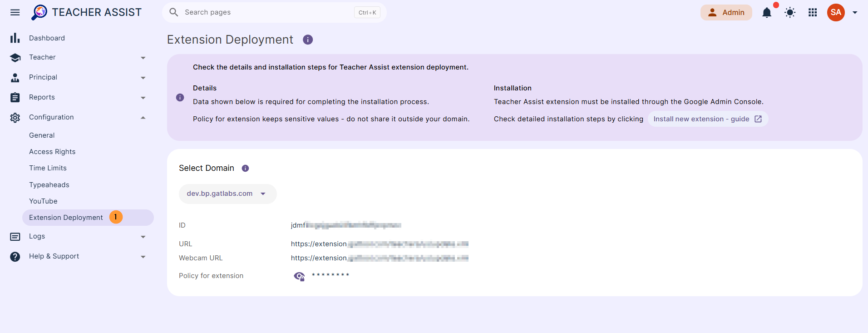Click the Webcam URL label
Viewport: 868px width, 333px height.
click(x=201, y=258)
